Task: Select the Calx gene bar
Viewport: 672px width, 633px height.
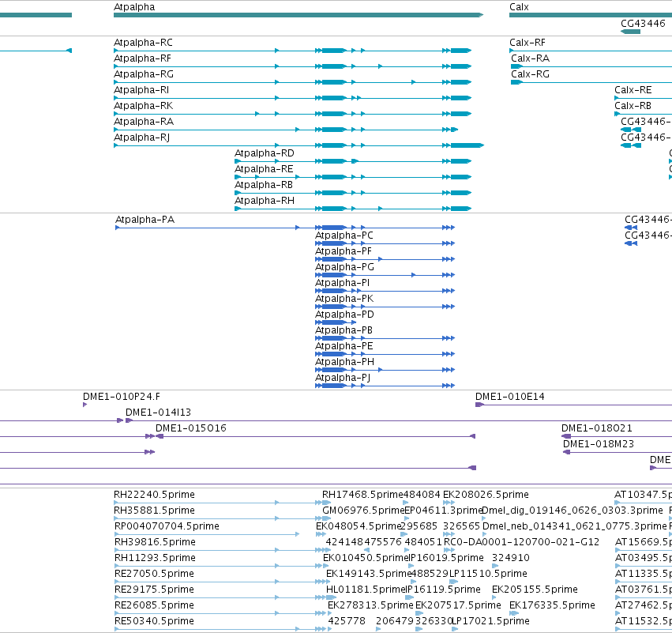Action: (591, 15)
